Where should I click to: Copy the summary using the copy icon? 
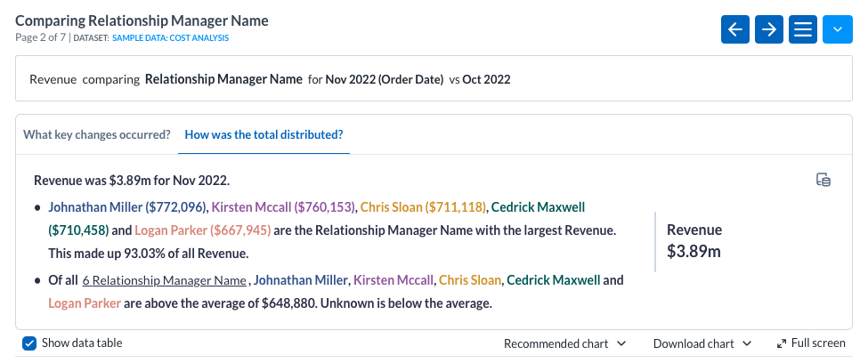(823, 180)
